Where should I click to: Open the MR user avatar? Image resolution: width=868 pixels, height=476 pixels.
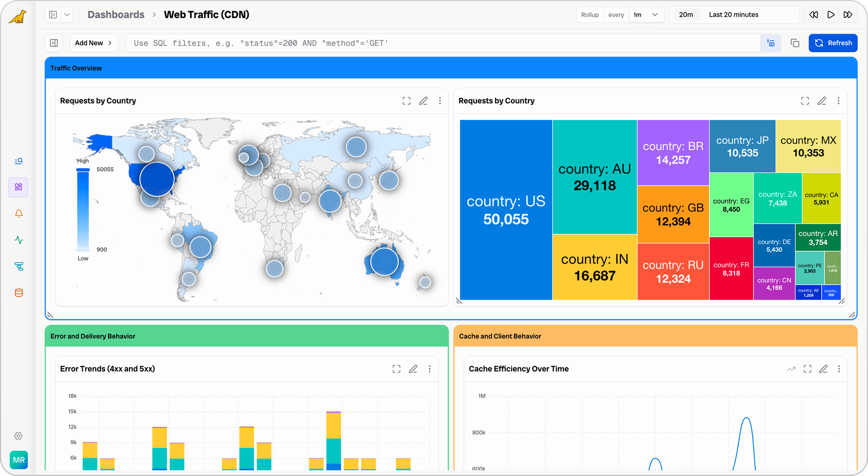click(19, 460)
